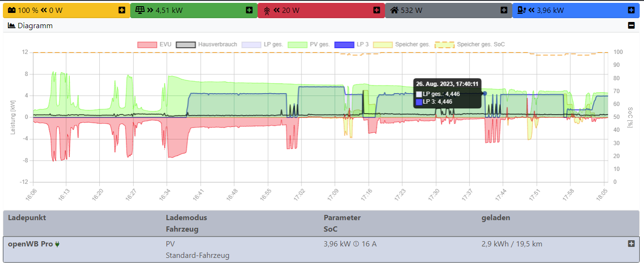Expand the yellow battery card with plus button
This screenshot has width=644, height=266.
click(x=122, y=10)
